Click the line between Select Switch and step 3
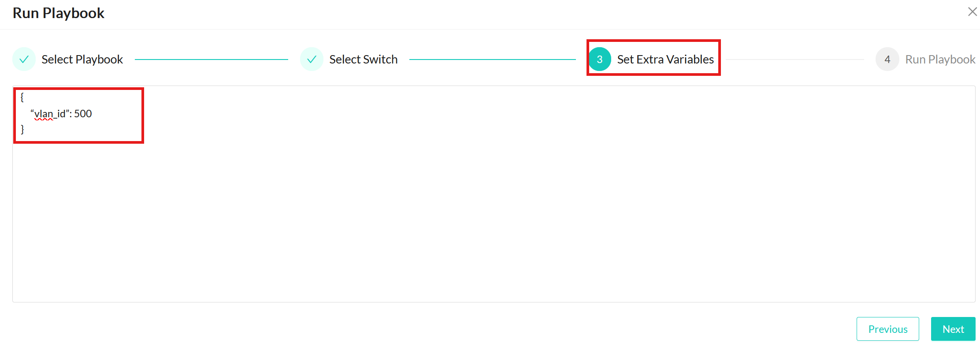Viewport: 980px width, 343px height. click(x=492, y=59)
